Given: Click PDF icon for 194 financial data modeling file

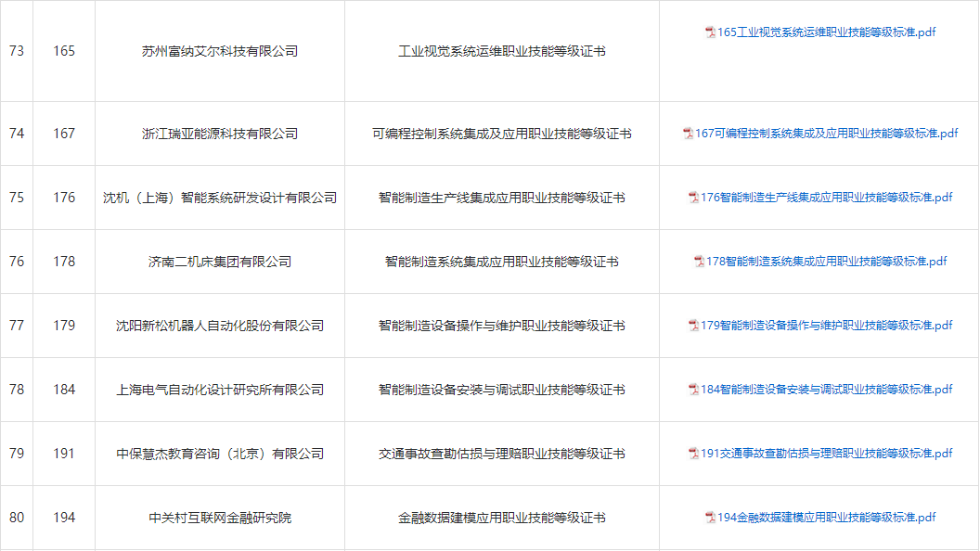Looking at the screenshot, I should click(x=710, y=518).
